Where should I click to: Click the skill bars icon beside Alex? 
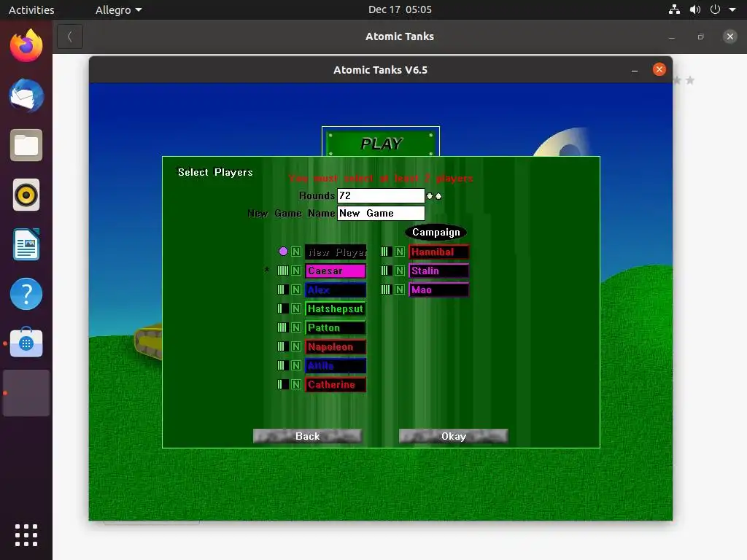point(283,289)
